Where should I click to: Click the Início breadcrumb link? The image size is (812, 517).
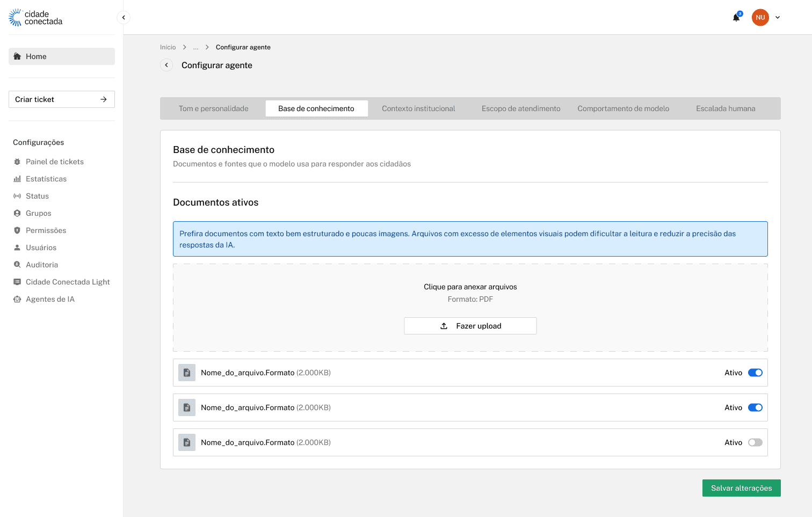(168, 47)
